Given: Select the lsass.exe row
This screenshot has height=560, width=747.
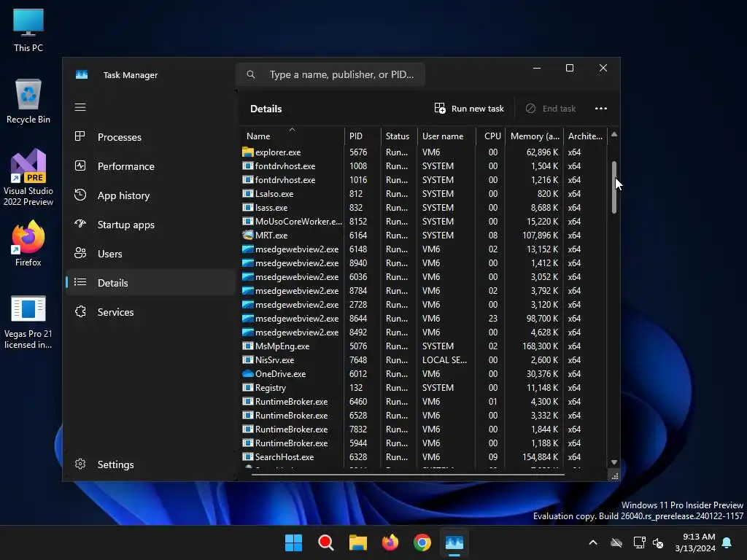Looking at the screenshot, I should click(423, 208).
